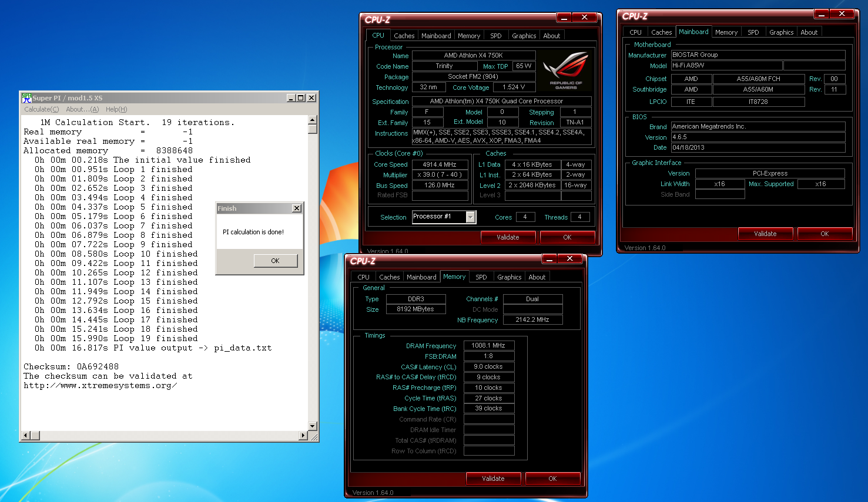This screenshot has height=502, width=868.
Task: Close the Mainboard CPU-Z window
Action: [x=842, y=14]
